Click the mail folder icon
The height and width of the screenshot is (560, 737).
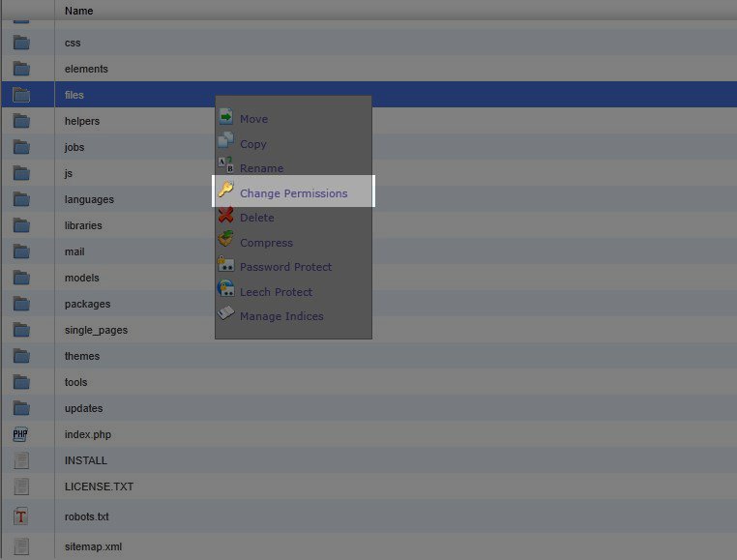(21, 251)
